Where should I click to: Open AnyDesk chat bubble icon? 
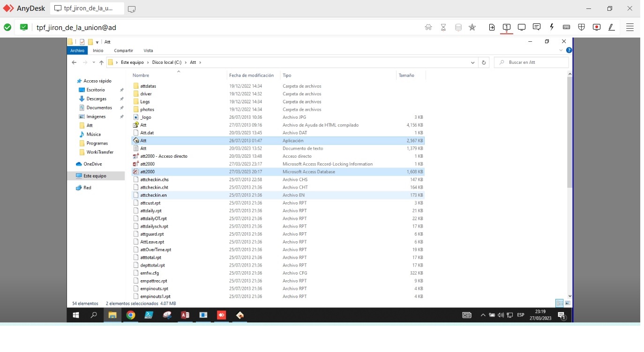tap(537, 27)
